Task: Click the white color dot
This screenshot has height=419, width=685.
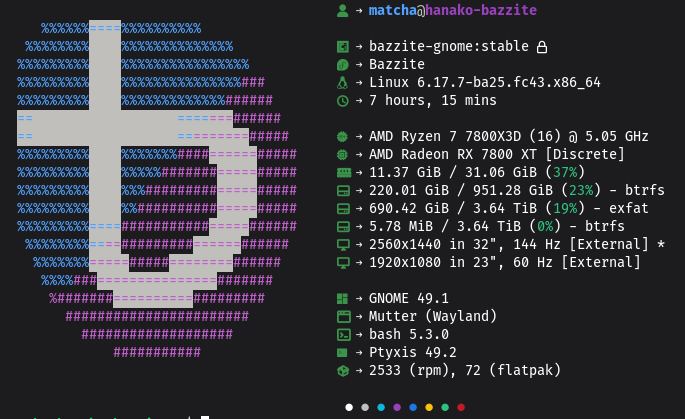Action: (349, 407)
